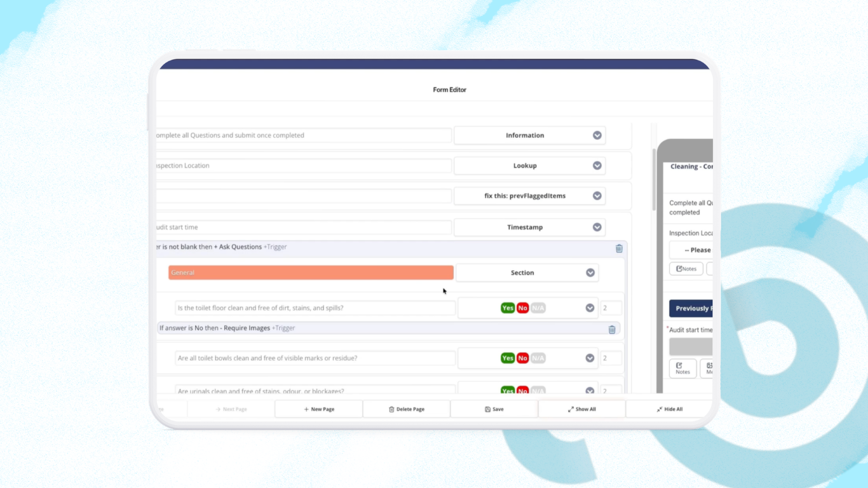Click the empty label field beside prevFlaggedItems
The width and height of the screenshot is (868, 488).
pyautogui.click(x=304, y=196)
